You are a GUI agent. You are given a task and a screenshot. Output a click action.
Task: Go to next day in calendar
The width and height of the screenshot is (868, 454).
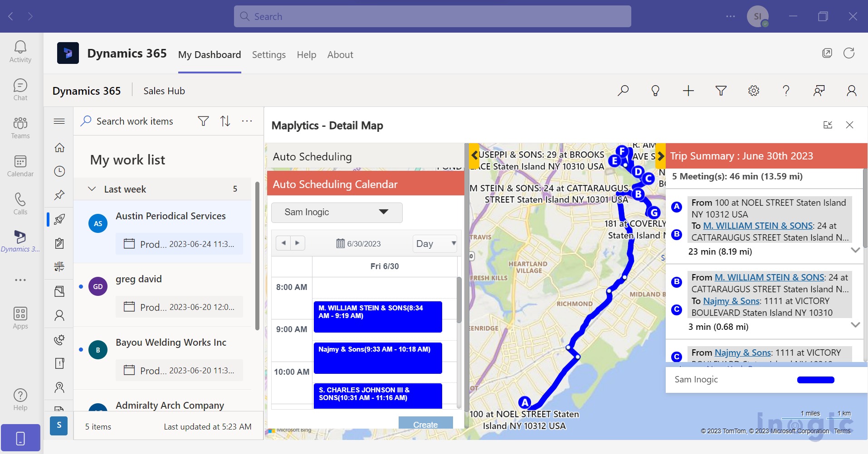(297, 243)
